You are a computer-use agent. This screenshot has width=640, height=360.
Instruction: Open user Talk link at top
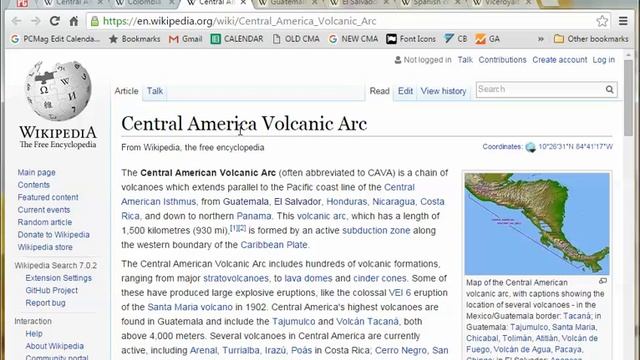click(x=465, y=60)
